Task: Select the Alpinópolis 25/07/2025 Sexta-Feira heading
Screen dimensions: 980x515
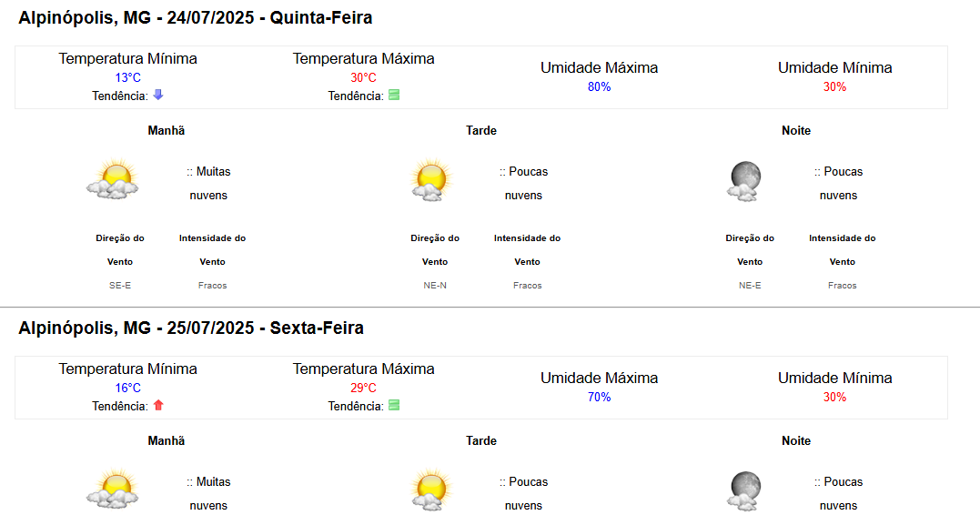Action: click(x=191, y=328)
